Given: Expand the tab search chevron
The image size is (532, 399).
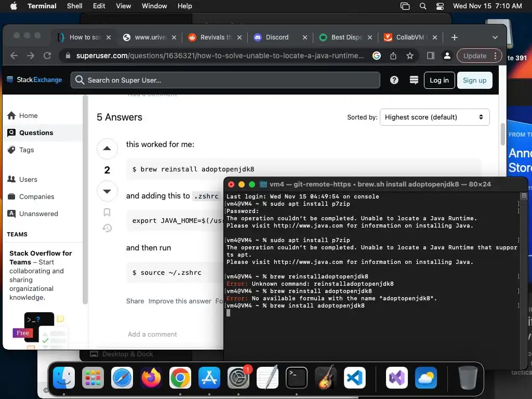Looking at the screenshot, I should [495, 37].
